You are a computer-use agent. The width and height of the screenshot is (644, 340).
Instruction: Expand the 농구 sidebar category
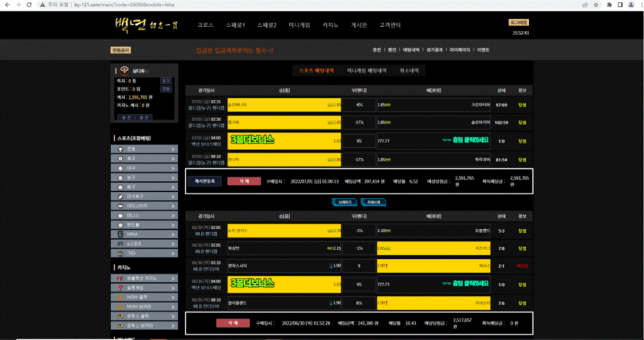tap(174, 177)
